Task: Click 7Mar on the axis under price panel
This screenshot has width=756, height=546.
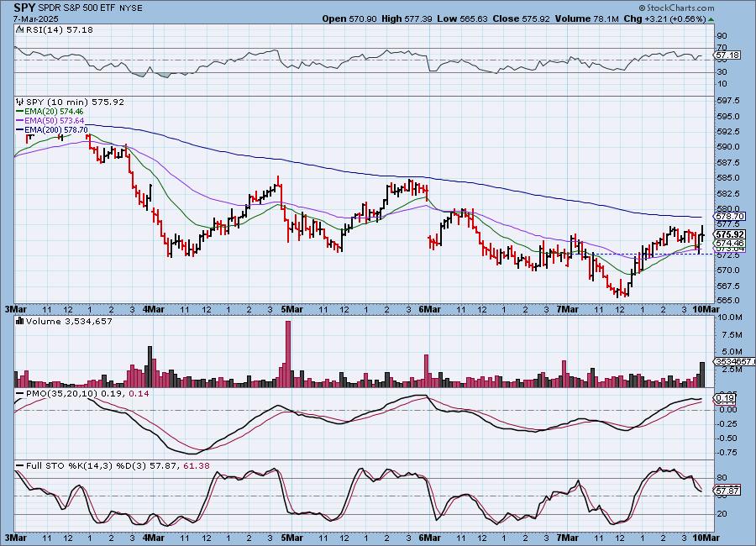Action: (x=568, y=309)
